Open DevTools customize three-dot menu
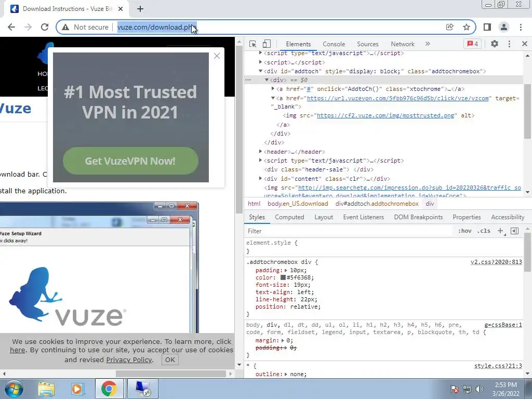This screenshot has height=399, width=532. 509,44
